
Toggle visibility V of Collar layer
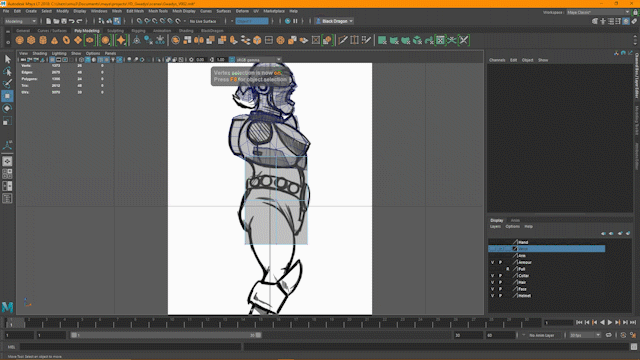492,276
